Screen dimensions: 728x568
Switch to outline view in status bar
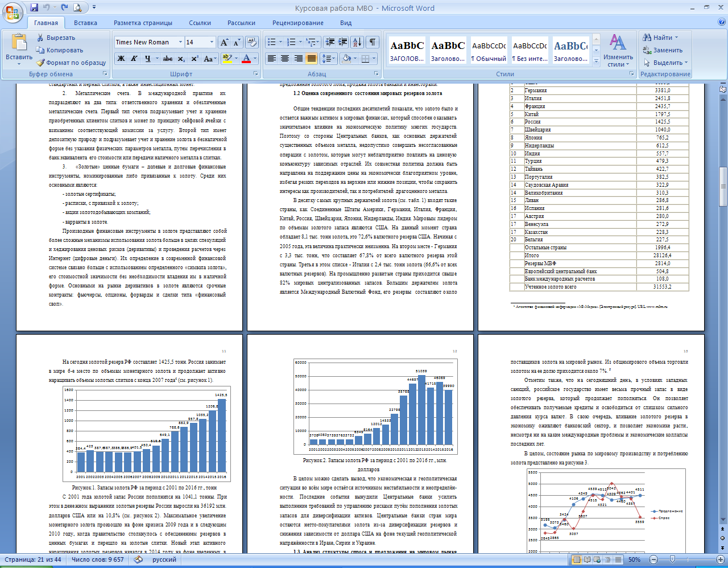607,560
